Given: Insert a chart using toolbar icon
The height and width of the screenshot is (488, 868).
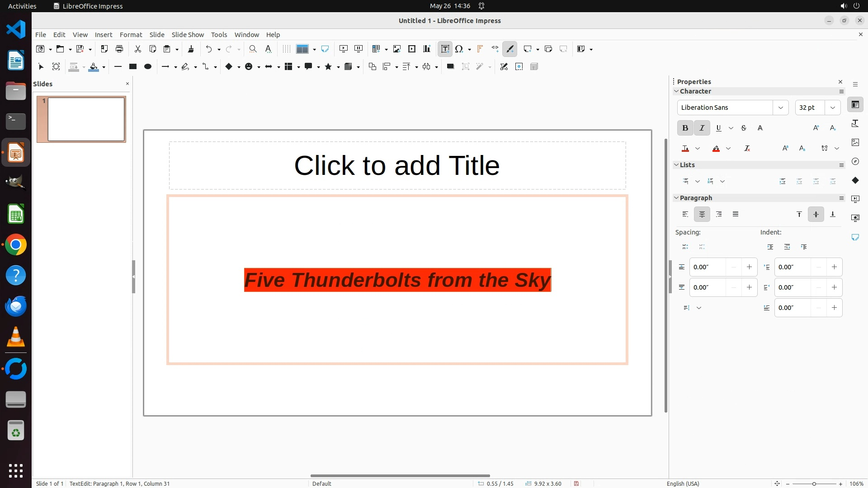Looking at the screenshot, I should tap(427, 49).
